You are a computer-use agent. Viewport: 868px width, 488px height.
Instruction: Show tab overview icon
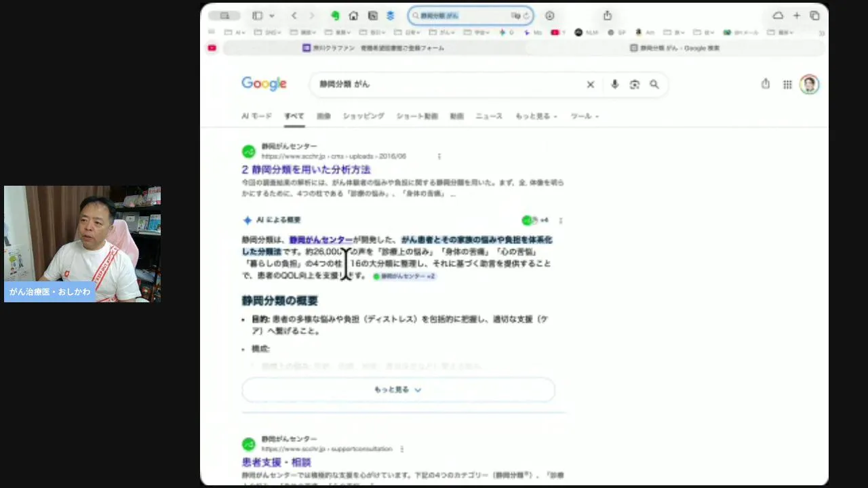pos(814,16)
